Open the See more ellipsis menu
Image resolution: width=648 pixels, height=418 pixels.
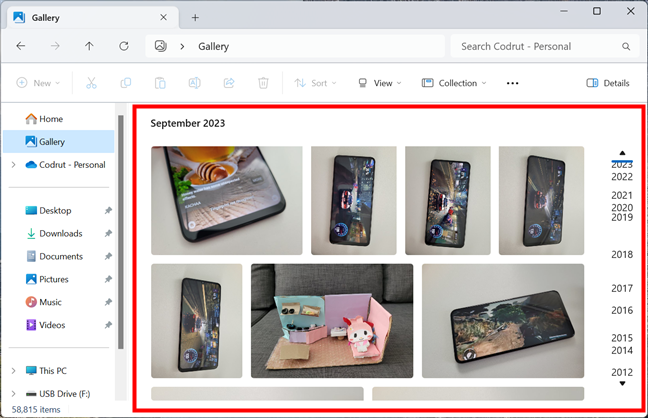[512, 83]
